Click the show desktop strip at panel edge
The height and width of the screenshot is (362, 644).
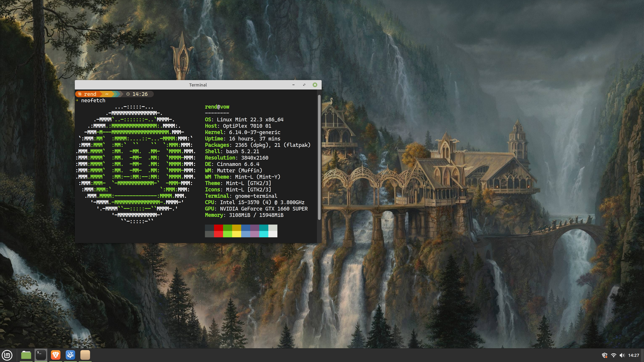pyautogui.click(x=642, y=355)
